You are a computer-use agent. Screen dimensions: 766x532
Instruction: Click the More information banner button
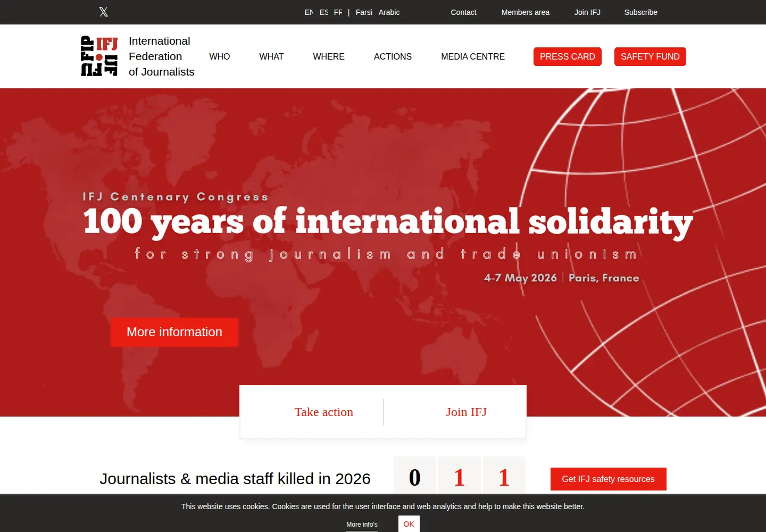click(x=174, y=332)
